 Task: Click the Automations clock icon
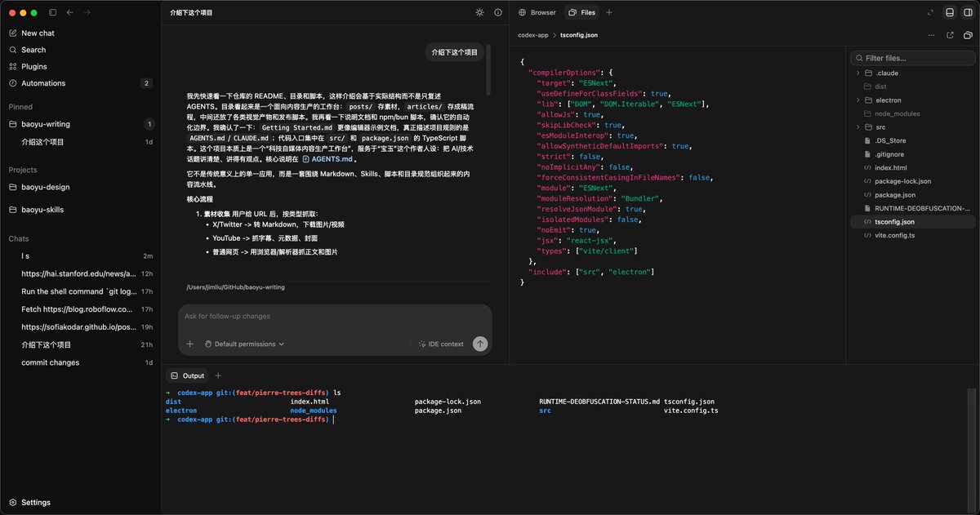tap(13, 83)
